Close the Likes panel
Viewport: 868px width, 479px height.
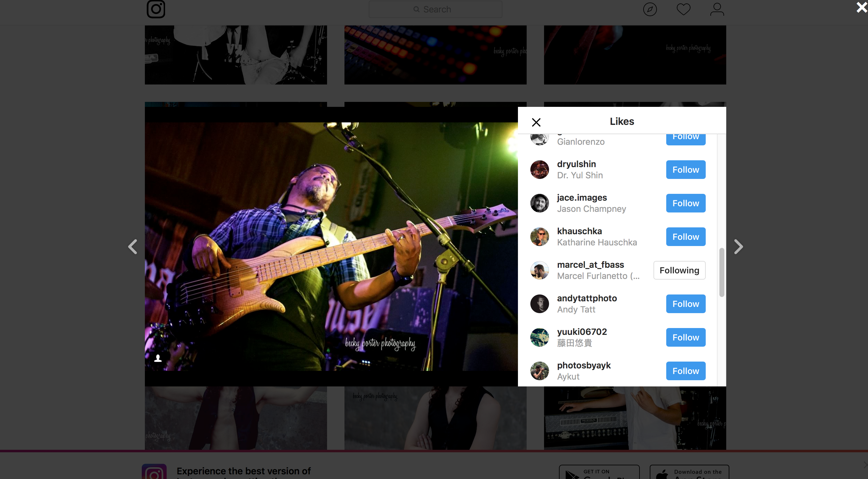pos(536,122)
